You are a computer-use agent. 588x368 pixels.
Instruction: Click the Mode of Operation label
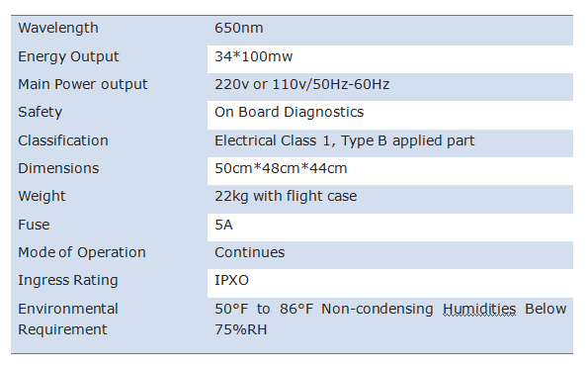click(x=82, y=252)
